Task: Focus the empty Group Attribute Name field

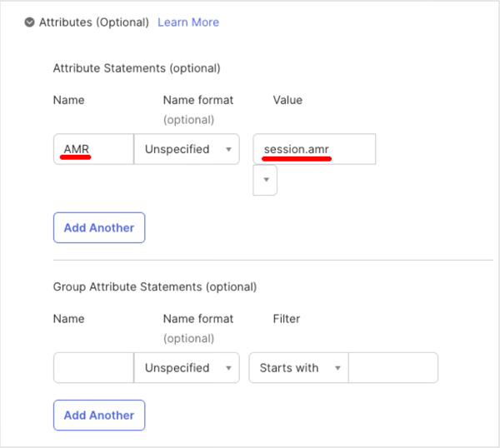Action: tap(92, 368)
